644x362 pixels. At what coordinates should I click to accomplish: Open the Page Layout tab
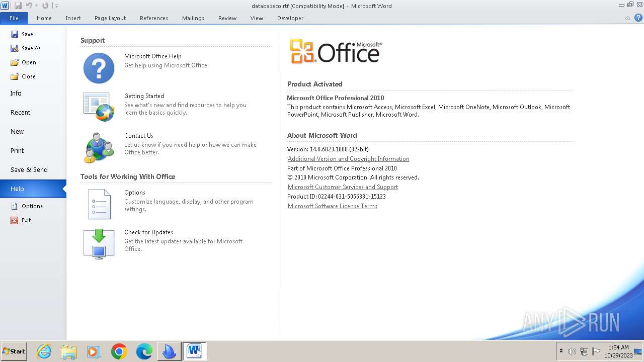click(x=110, y=18)
